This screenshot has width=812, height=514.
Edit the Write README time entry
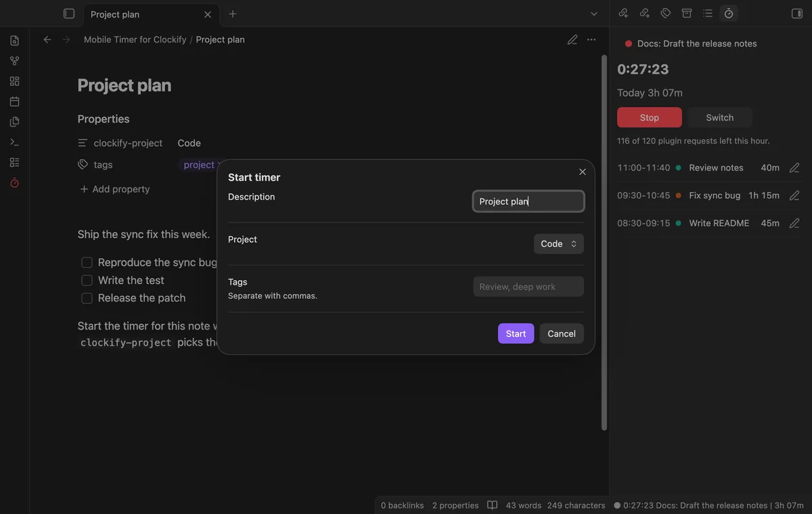[x=794, y=223]
